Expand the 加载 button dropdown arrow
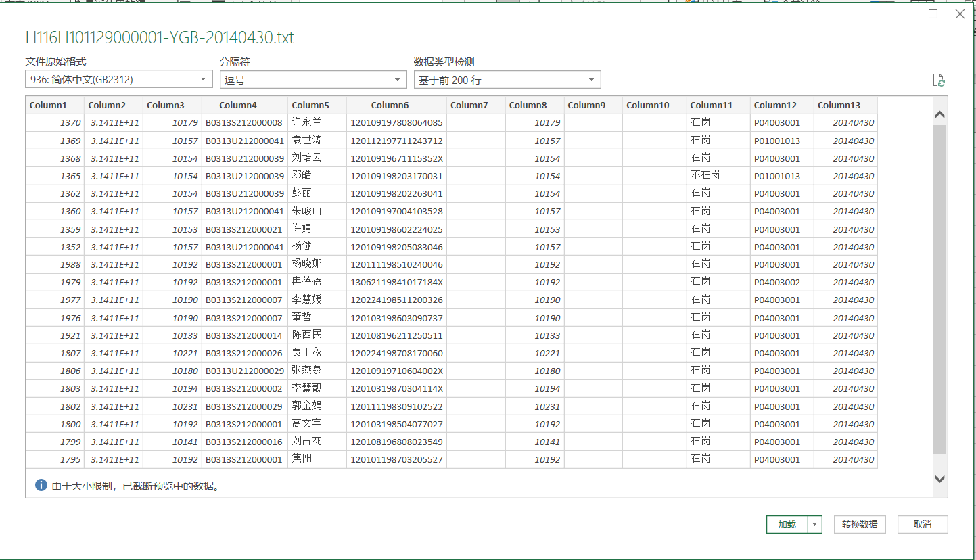This screenshot has width=976, height=560. [x=815, y=524]
